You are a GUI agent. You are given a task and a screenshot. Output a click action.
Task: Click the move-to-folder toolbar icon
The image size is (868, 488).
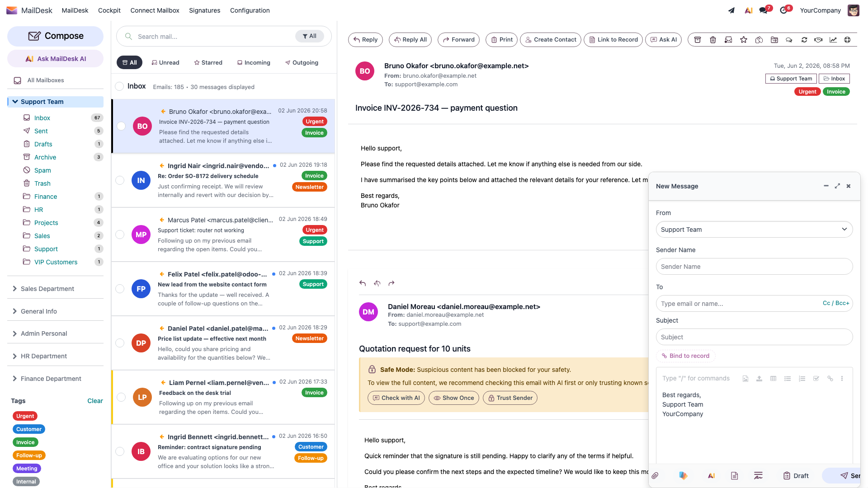tap(774, 40)
